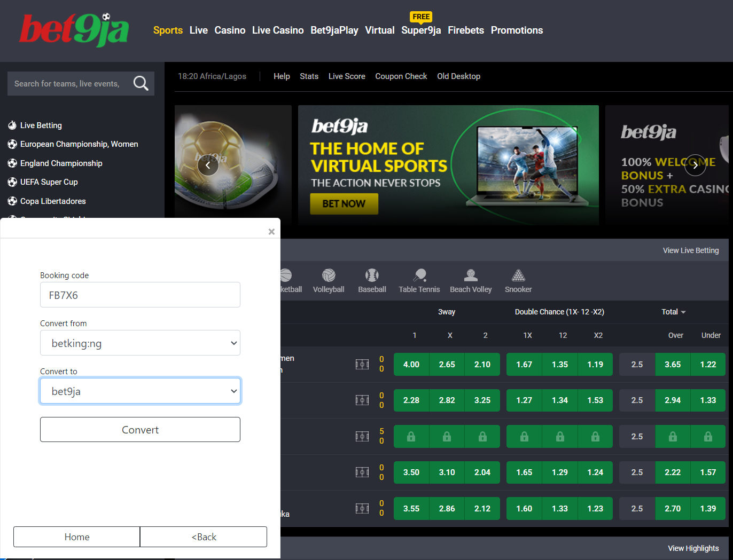The image size is (733, 560).
Task: Pick double chance X2 odds 1.53
Action: pos(595,400)
